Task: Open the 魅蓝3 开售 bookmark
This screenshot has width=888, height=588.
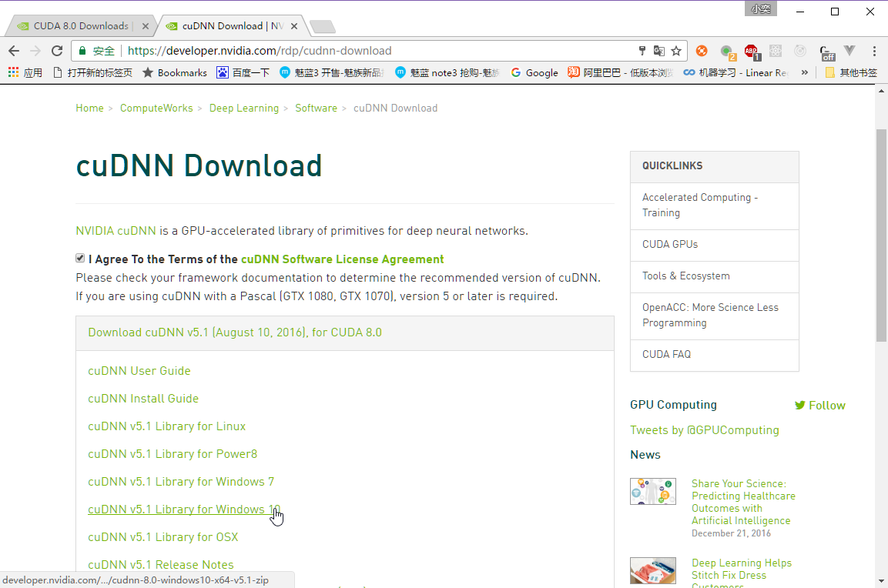Action: 333,72
